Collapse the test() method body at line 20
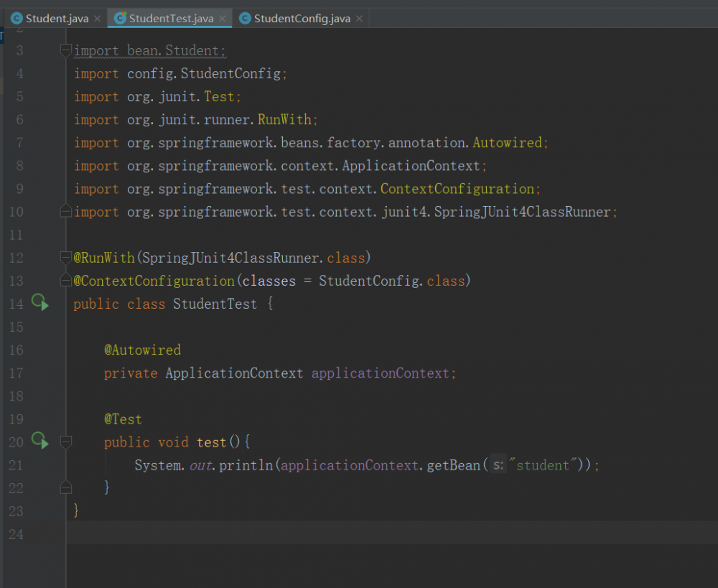Screen dimensions: 718x588 coord(66,442)
